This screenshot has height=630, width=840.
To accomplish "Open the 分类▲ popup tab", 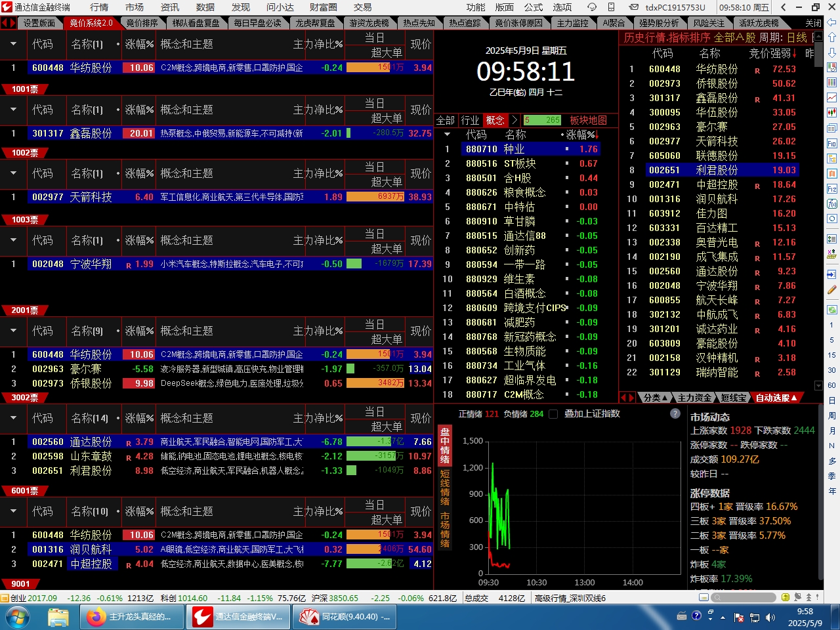I will [656, 397].
